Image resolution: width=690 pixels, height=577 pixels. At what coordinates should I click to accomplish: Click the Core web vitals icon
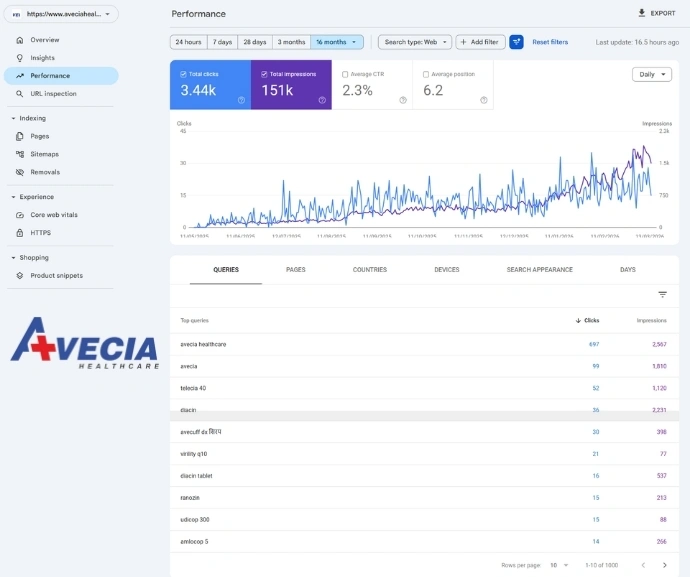pos(20,215)
